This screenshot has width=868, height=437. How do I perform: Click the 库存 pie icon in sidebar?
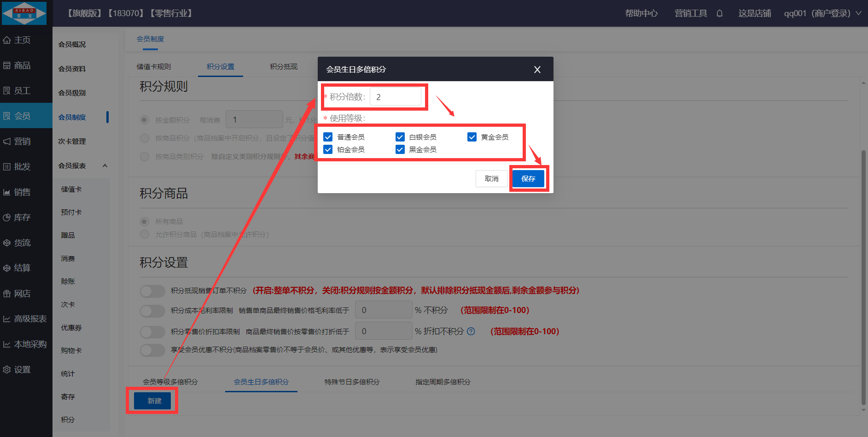tap(7, 218)
